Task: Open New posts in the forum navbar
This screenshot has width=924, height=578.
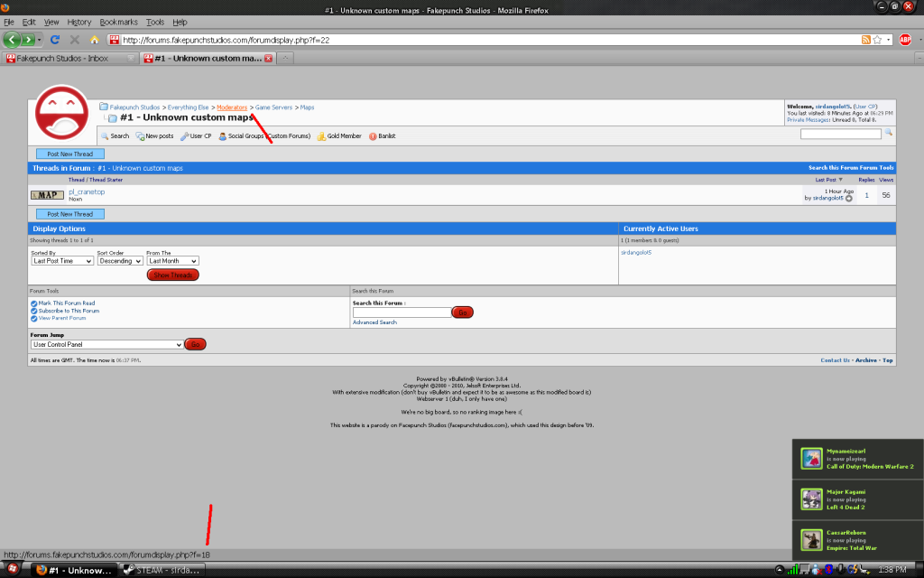Action: point(155,136)
